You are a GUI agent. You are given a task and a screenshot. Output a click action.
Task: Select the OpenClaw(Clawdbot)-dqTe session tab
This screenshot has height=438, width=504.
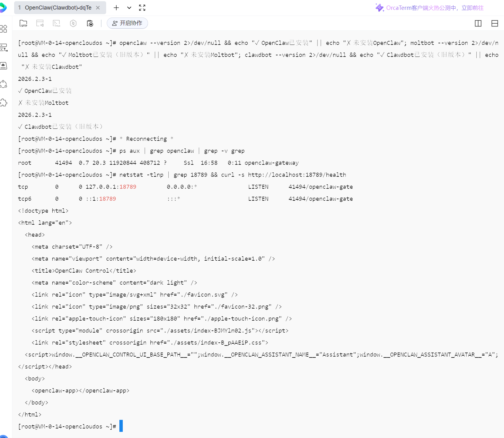(60, 8)
